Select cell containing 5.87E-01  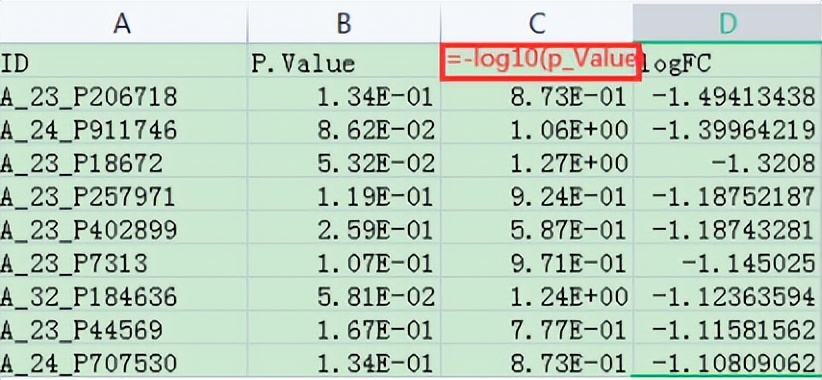point(537,229)
